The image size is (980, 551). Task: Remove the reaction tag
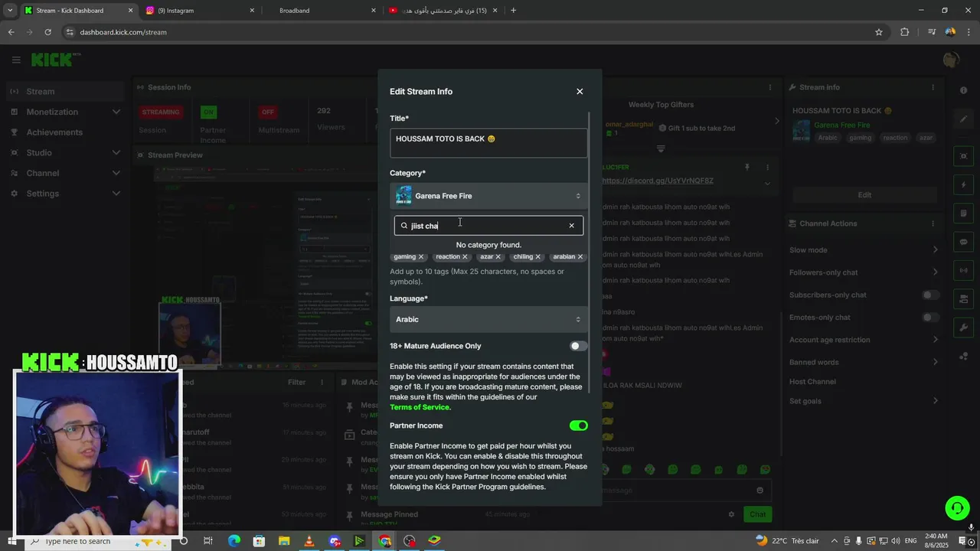coord(465,257)
